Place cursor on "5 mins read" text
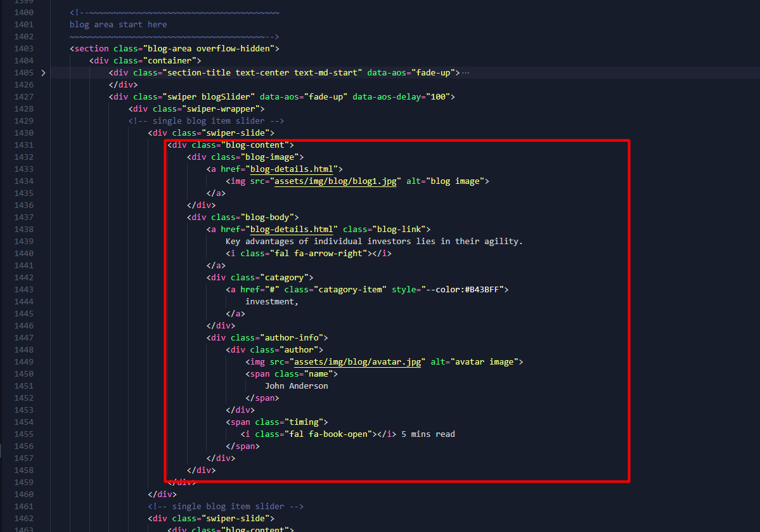Viewport: 760px width, 532px height. (428, 434)
